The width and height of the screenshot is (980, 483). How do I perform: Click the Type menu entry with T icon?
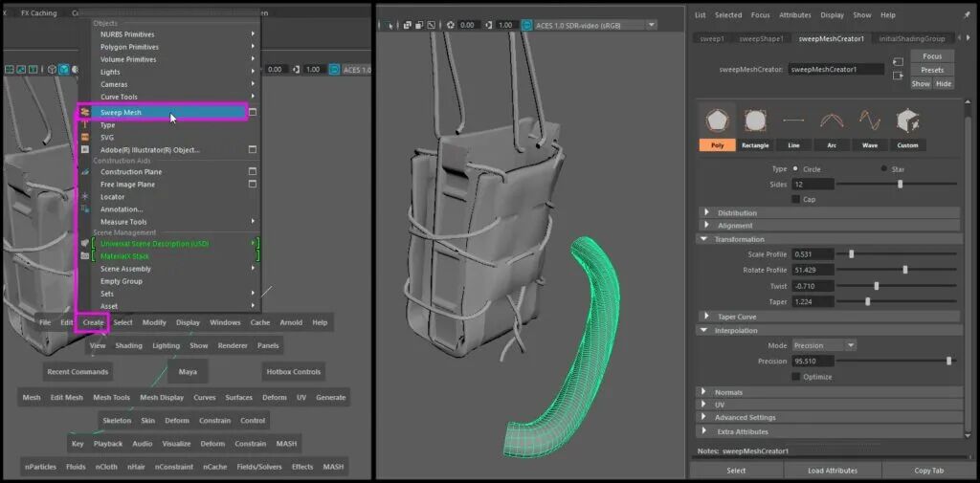[x=107, y=125]
